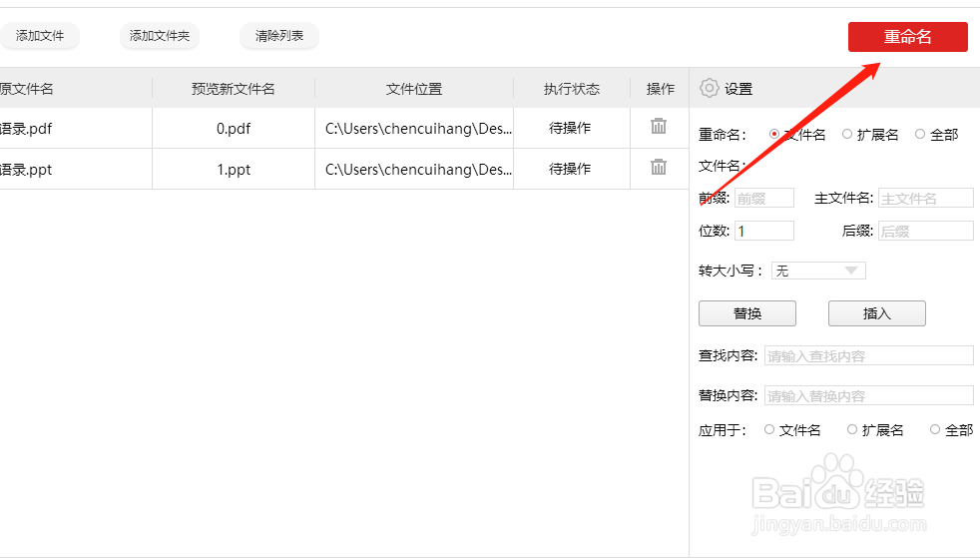Click the 原文件名 column header
Screen dimensions: 980x558
tap(76, 88)
